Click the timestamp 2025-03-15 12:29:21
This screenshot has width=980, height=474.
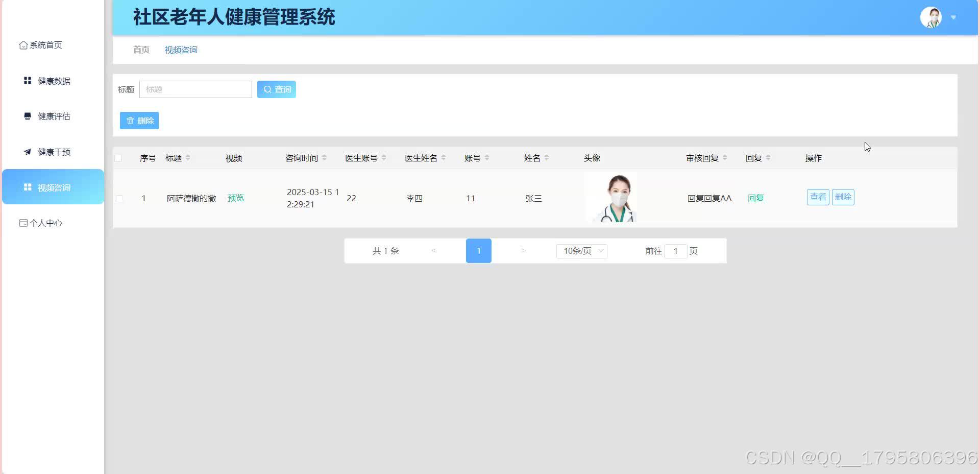click(313, 198)
